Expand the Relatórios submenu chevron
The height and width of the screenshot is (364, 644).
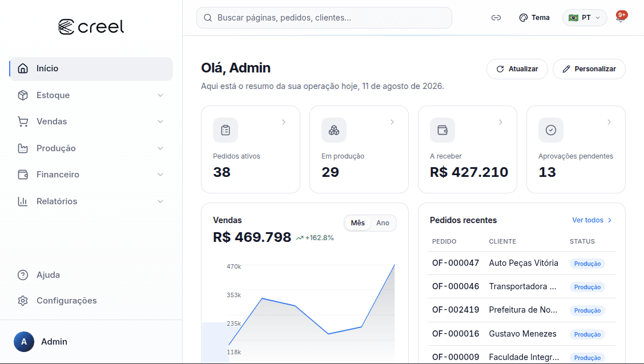pos(160,201)
